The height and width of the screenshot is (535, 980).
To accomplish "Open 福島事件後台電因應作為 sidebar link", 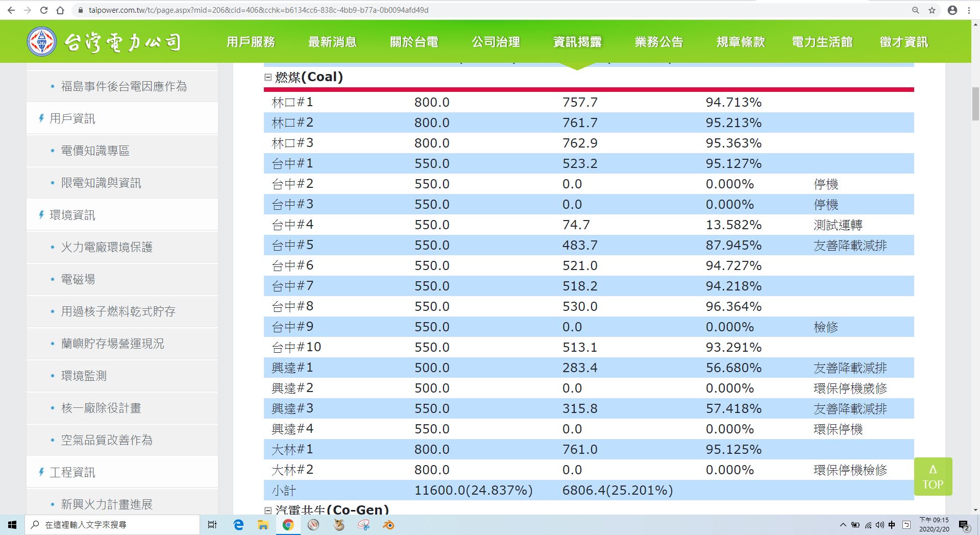I will point(124,86).
